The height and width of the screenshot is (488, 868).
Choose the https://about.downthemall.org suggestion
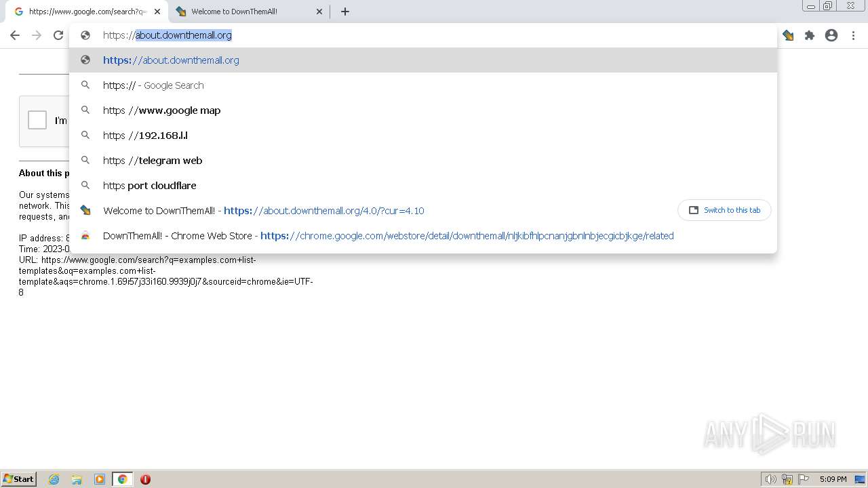click(x=423, y=60)
